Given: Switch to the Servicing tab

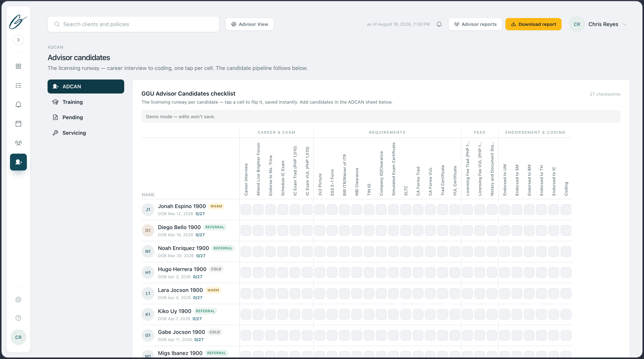Looking at the screenshot, I should click(86, 133).
